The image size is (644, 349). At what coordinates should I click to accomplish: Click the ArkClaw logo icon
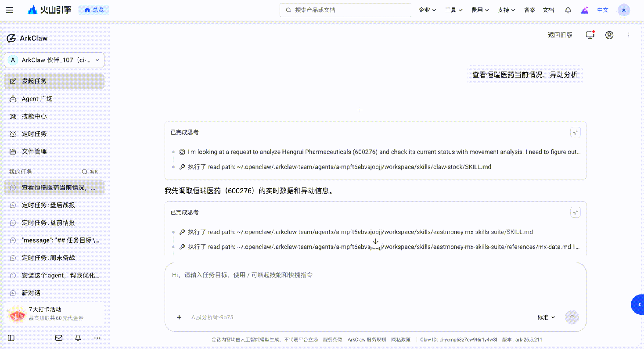coord(11,38)
